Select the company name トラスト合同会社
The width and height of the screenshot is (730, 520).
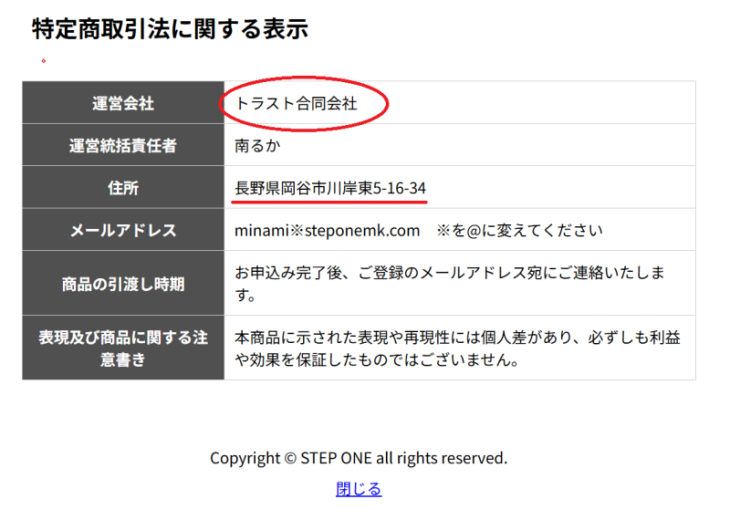coord(296,103)
